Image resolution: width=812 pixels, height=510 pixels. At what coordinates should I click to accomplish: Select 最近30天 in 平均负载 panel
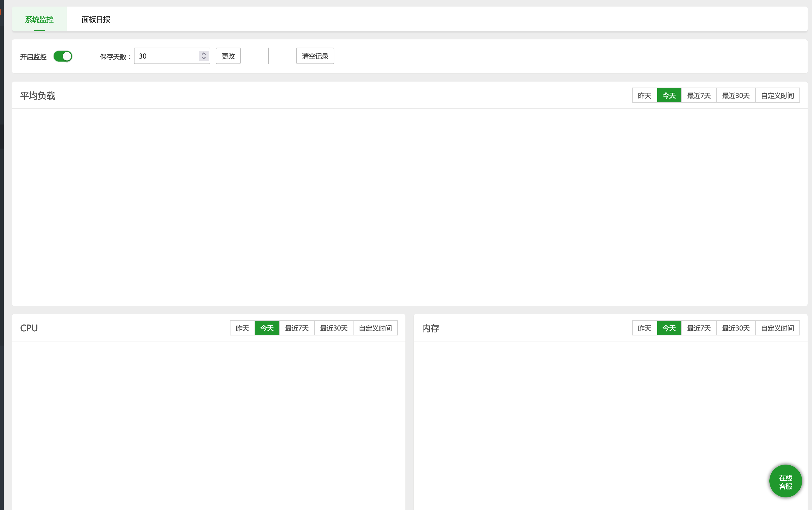(x=736, y=95)
